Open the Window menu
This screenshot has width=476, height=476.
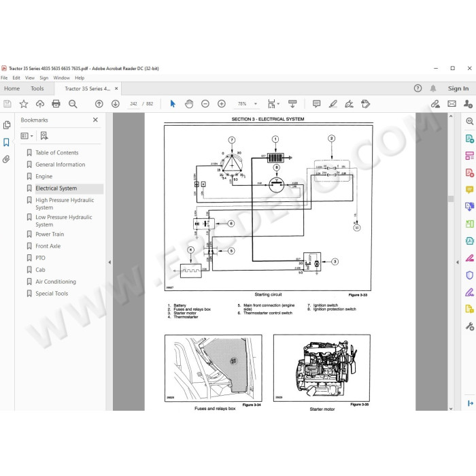coord(62,78)
